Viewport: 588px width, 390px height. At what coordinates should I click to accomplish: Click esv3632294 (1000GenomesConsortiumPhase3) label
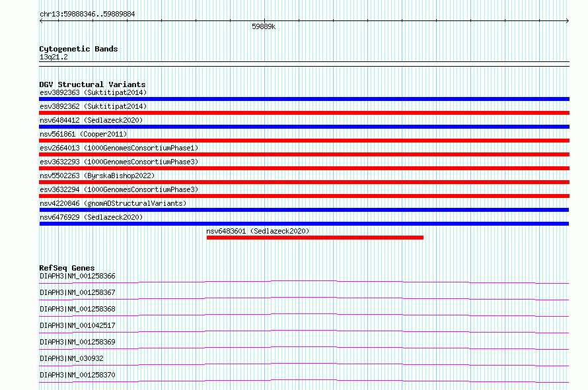pyautogui.click(x=119, y=189)
